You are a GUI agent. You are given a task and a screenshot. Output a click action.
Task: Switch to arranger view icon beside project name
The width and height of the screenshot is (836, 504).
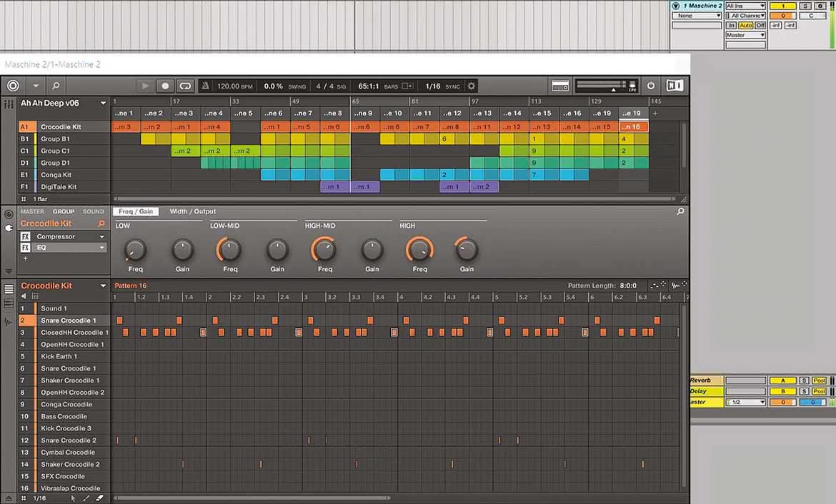(x=9, y=104)
